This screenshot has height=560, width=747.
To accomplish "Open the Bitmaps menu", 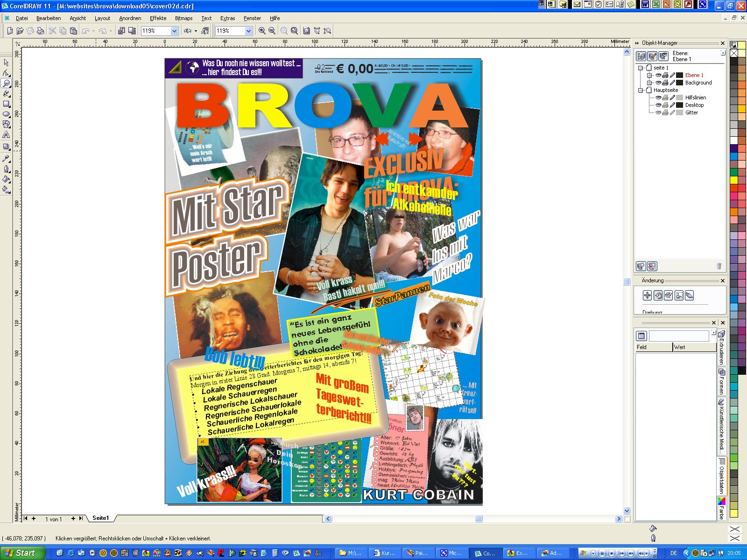I will (183, 18).
